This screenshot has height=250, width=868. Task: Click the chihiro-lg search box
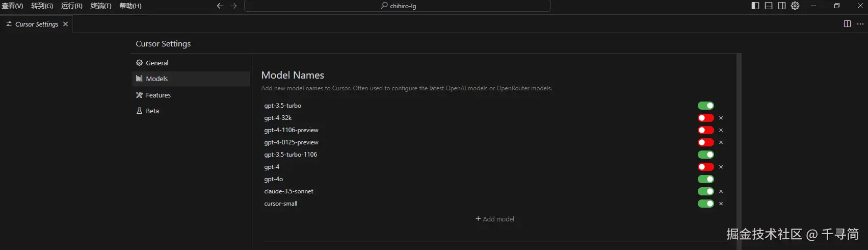pyautogui.click(x=398, y=6)
